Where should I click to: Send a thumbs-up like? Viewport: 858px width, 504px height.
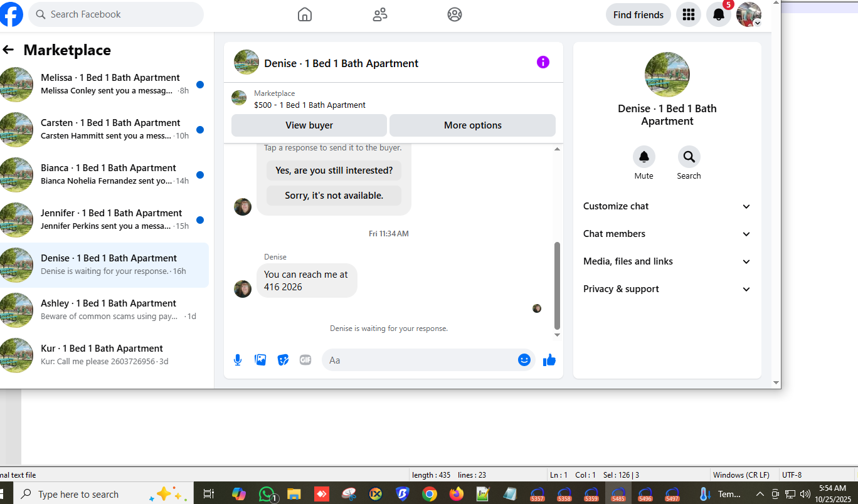(549, 360)
